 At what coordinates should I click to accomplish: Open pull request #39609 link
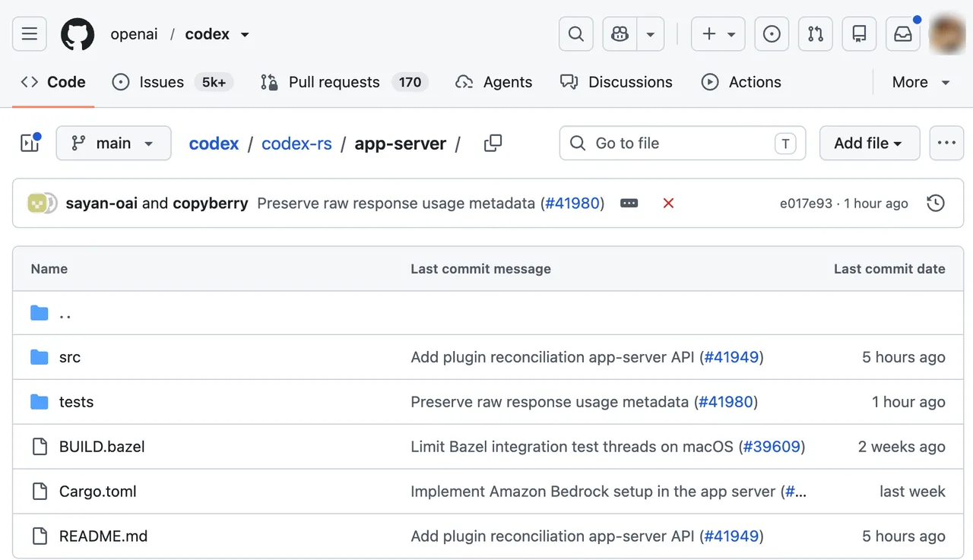point(772,447)
